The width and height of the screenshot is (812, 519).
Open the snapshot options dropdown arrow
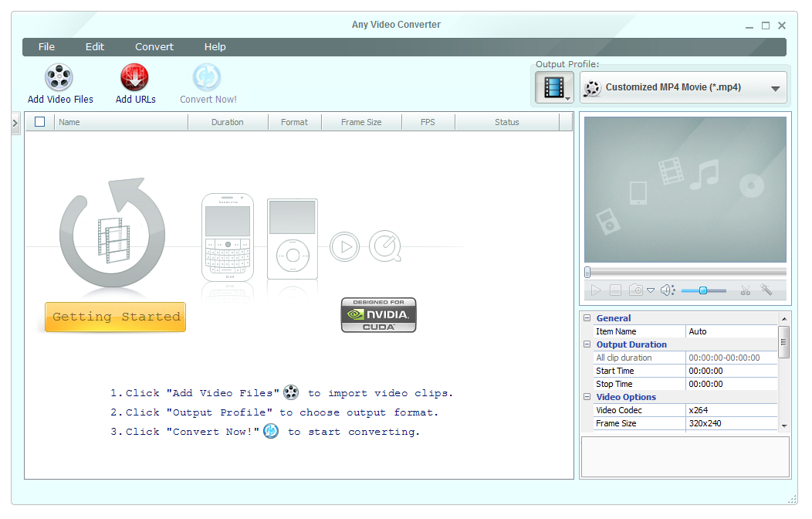click(x=651, y=290)
